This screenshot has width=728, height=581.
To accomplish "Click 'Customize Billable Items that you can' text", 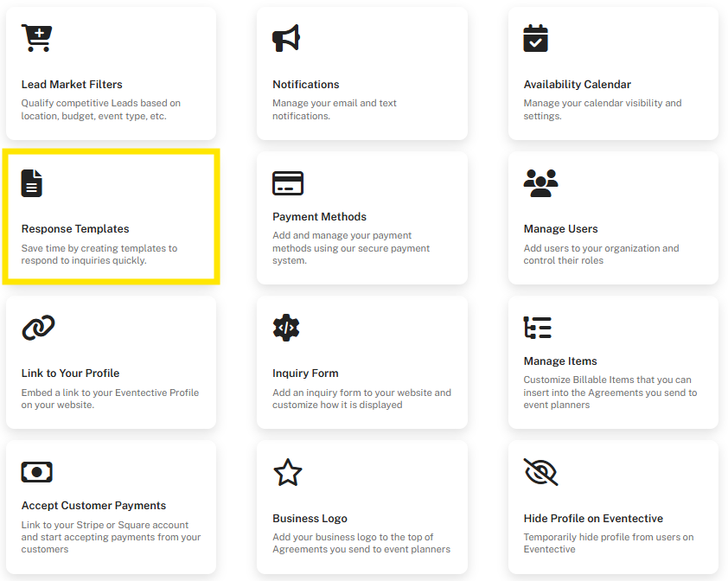I will point(610,393).
